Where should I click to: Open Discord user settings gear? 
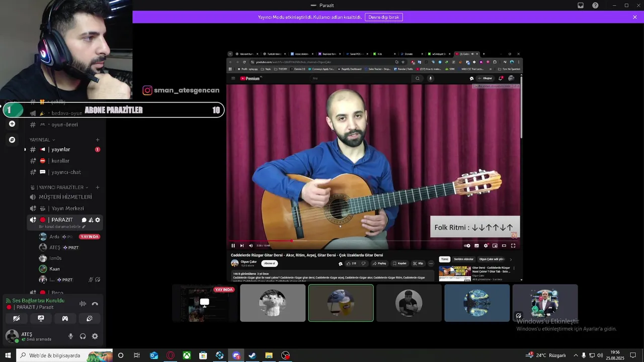click(x=95, y=336)
